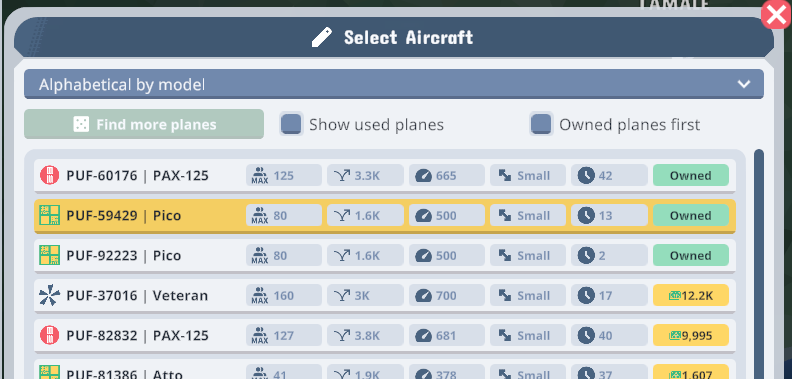Click the aircraft list vertical scrollbar

pyautogui.click(x=759, y=263)
